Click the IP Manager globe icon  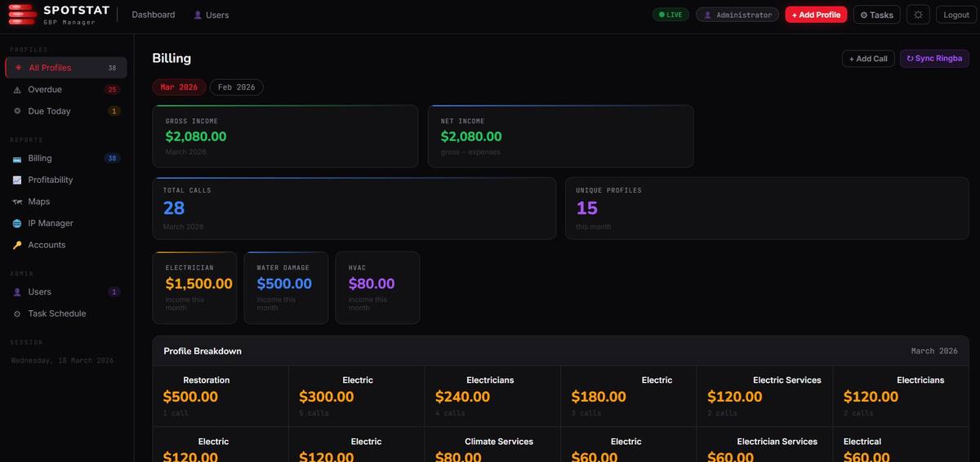click(x=17, y=224)
